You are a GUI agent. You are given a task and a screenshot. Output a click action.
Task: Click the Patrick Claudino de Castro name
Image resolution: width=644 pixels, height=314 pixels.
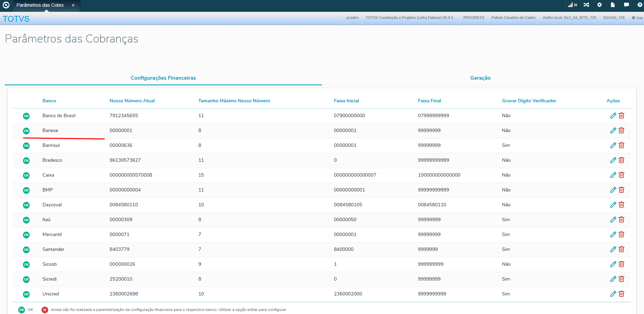coord(513,18)
